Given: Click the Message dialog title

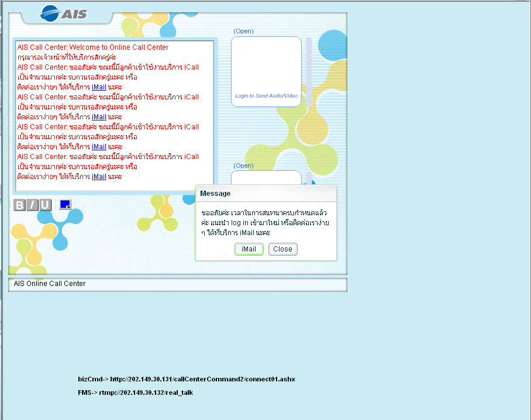Looking at the screenshot, I should (x=215, y=194).
